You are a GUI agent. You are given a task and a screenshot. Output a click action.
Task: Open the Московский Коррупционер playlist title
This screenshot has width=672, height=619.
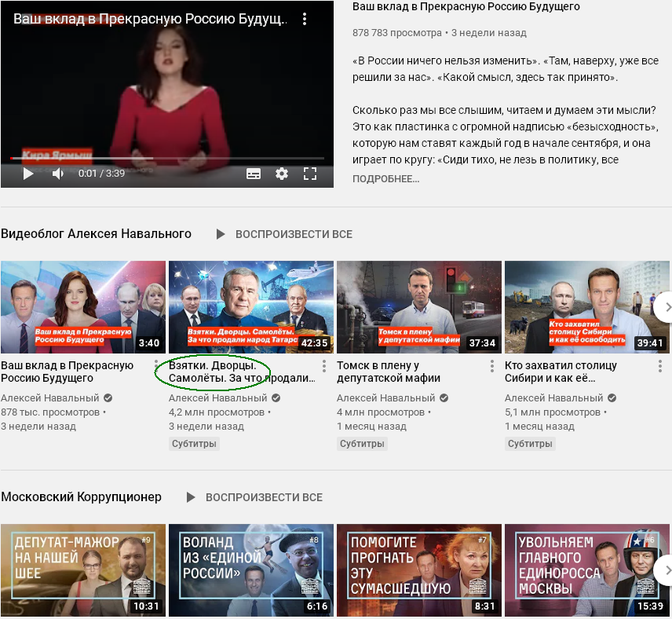coord(82,496)
